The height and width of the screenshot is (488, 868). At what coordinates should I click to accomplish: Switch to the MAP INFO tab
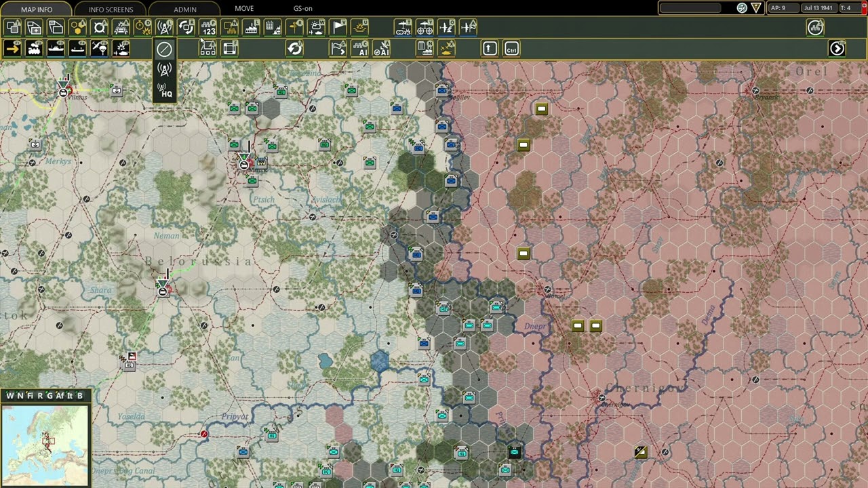tap(37, 9)
